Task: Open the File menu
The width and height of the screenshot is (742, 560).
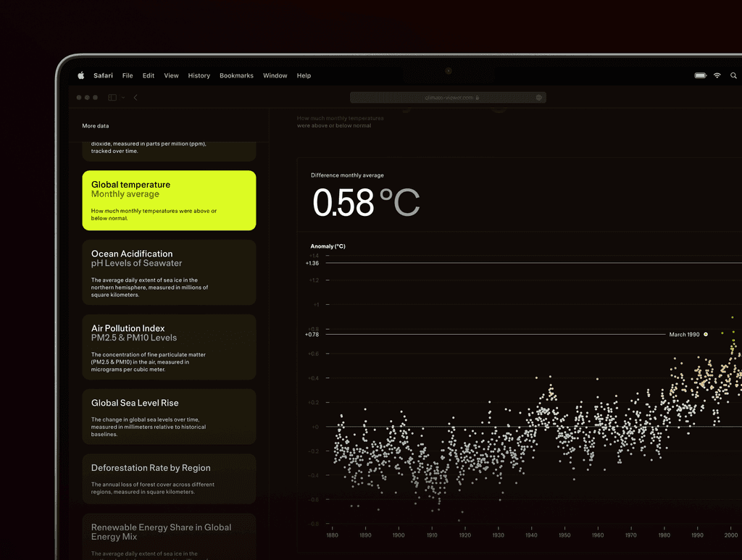Action: (128, 75)
